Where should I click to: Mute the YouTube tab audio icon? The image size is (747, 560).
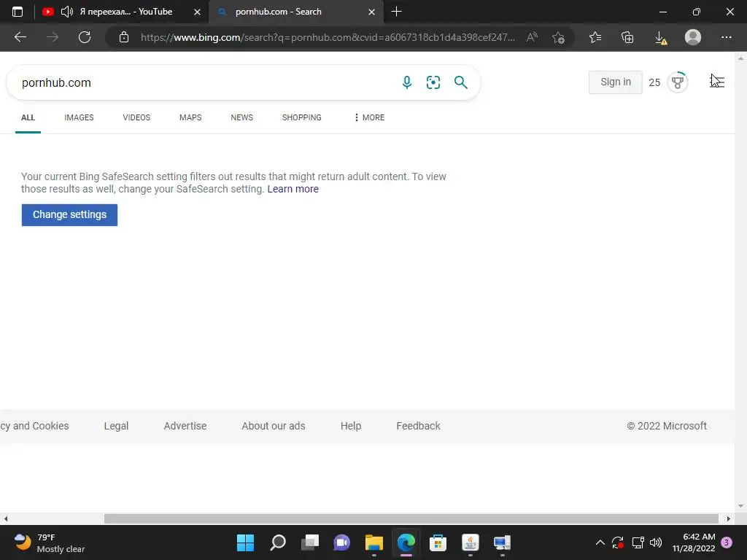point(66,12)
